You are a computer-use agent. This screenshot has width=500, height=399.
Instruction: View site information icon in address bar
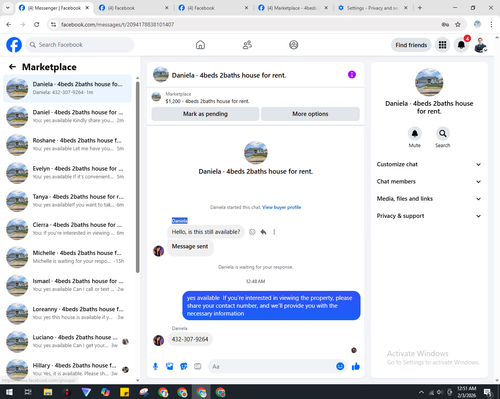tap(53, 24)
